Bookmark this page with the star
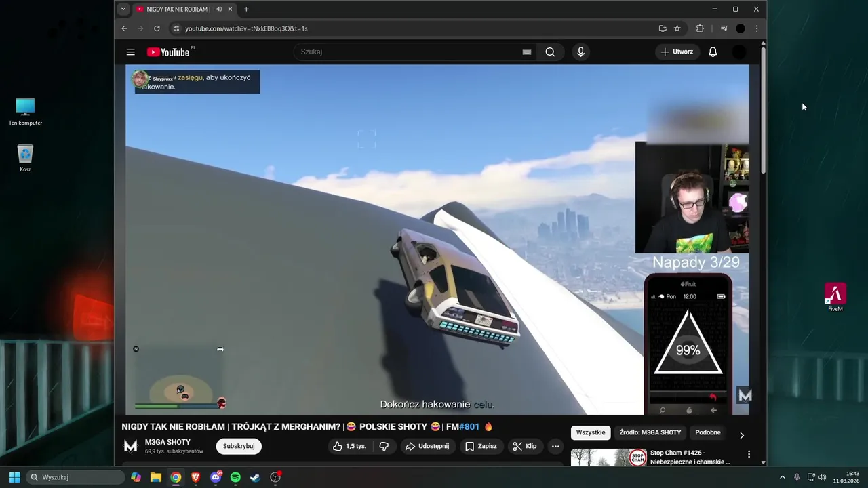Screen dimensions: 868x488 [677, 28]
